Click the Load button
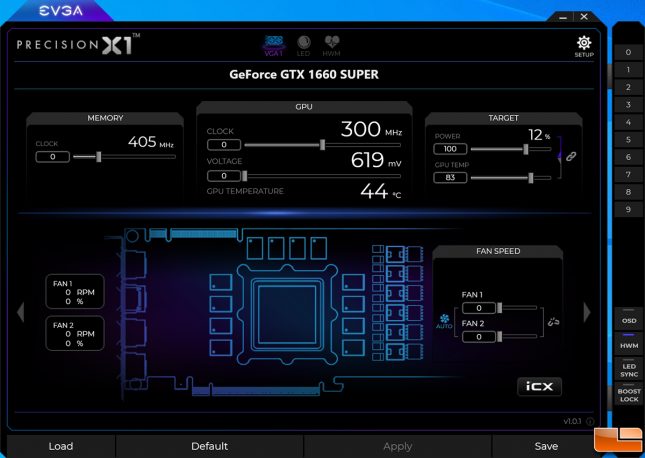Viewport: 645px width, 458px height. (x=61, y=446)
